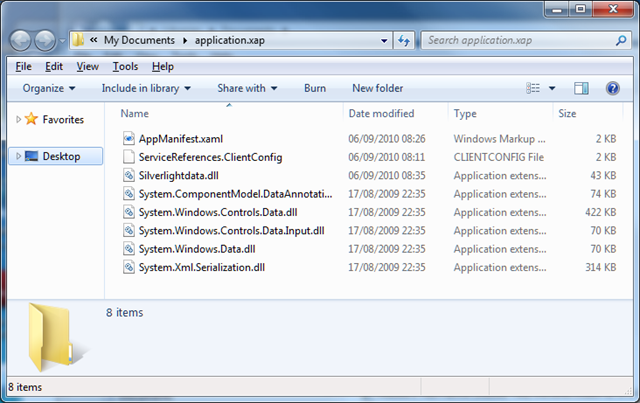Open the Include in library dropdown
Image resolution: width=640 pixels, height=403 pixels.
tap(146, 88)
